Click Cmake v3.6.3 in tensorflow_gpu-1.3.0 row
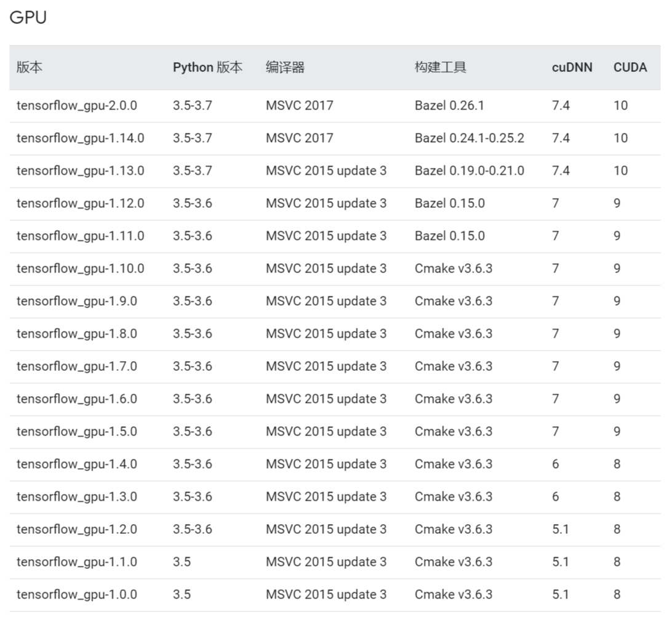Viewport: 672px width, 620px height. [x=454, y=496]
